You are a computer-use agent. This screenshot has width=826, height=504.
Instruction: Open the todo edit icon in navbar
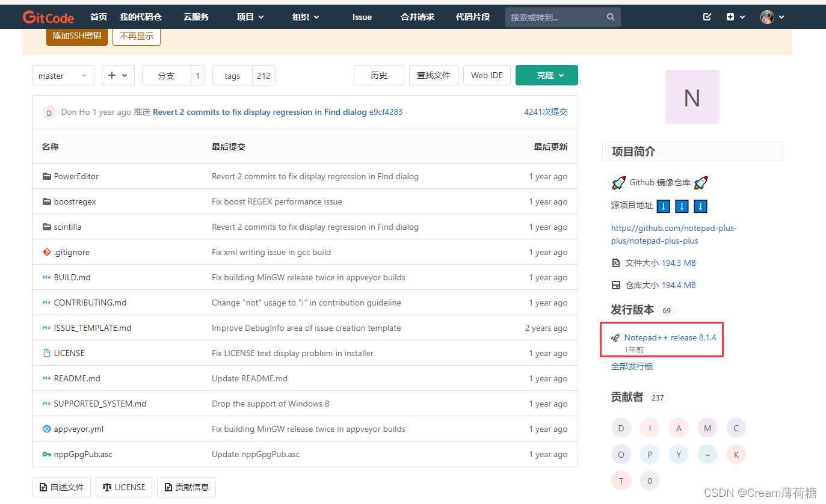point(707,17)
